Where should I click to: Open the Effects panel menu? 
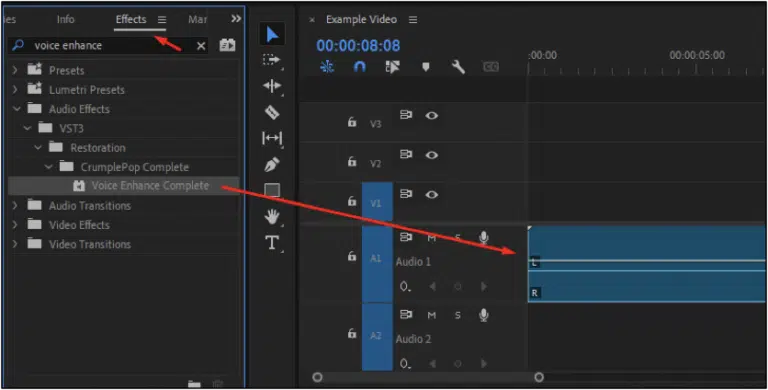pyautogui.click(x=162, y=20)
